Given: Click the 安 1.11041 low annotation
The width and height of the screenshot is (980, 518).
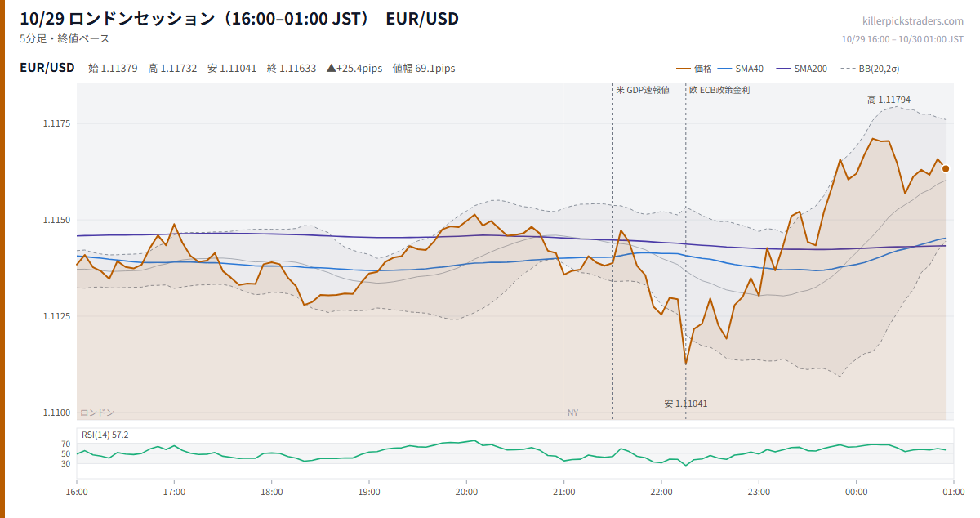Looking at the screenshot, I should [686, 404].
